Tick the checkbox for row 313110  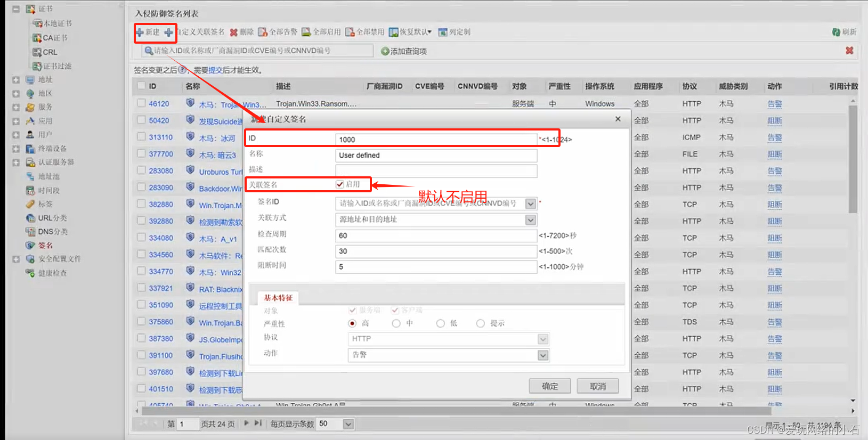pos(141,136)
